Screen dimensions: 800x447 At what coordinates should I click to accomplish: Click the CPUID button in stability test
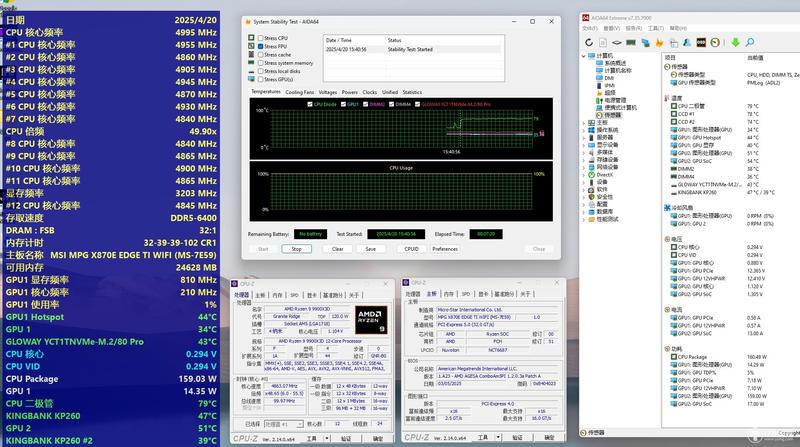click(411, 249)
